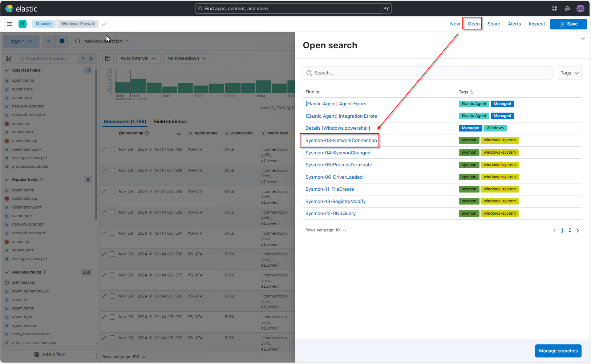Open Sysmon-03-NetworkConnection saved search
Image resolution: width=591 pixels, height=364 pixels.
click(x=341, y=141)
